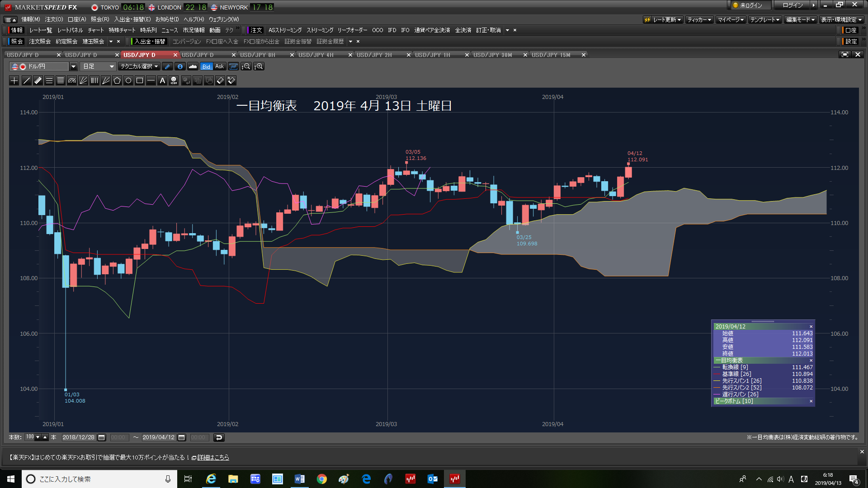The height and width of the screenshot is (488, 868).
Task: Click the blue info circle icon
Action: tap(180, 66)
